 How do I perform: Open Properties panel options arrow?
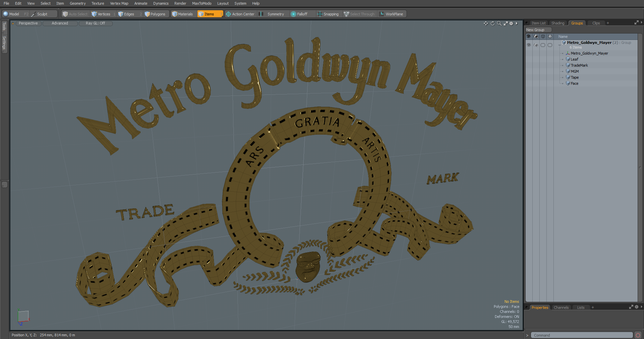(641, 307)
